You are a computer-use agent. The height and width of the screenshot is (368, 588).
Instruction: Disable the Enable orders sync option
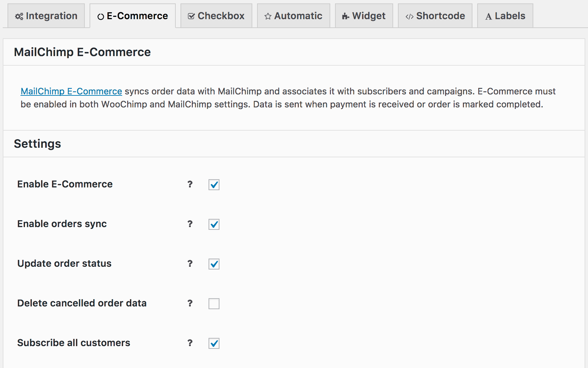pyautogui.click(x=214, y=224)
